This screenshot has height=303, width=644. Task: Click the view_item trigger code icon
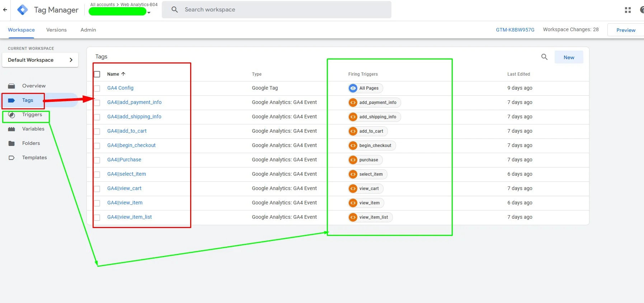point(353,203)
